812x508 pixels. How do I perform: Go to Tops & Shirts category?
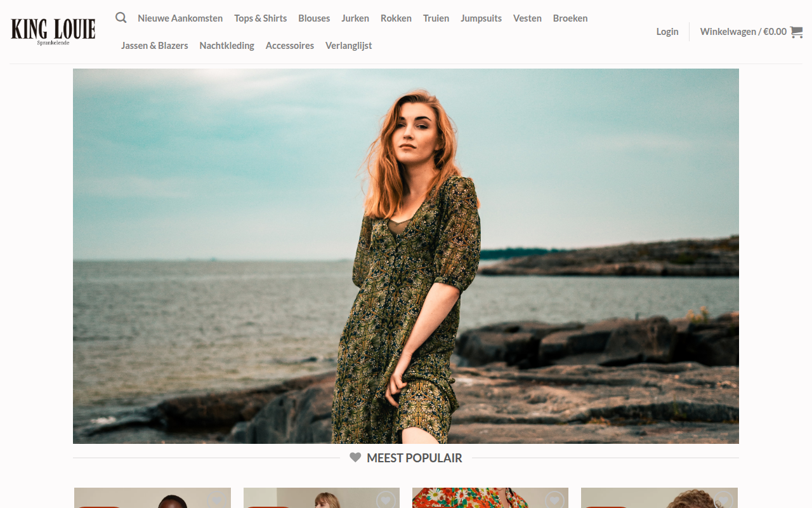(x=261, y=18)
